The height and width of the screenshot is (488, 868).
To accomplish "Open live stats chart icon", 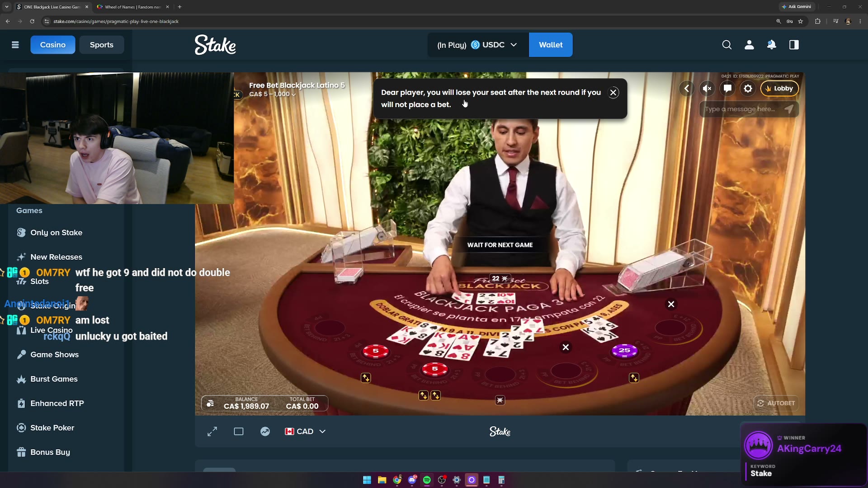I will click(x=265, y=432).
